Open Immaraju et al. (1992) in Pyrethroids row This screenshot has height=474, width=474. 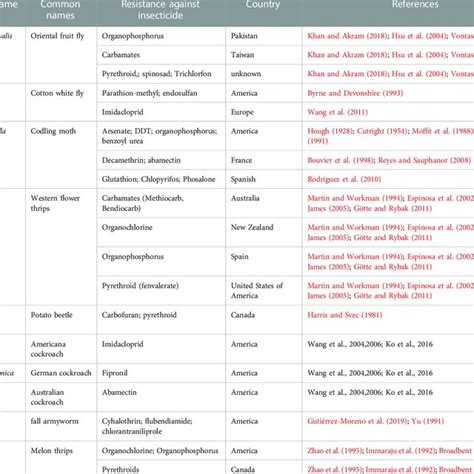coord(401,470)
